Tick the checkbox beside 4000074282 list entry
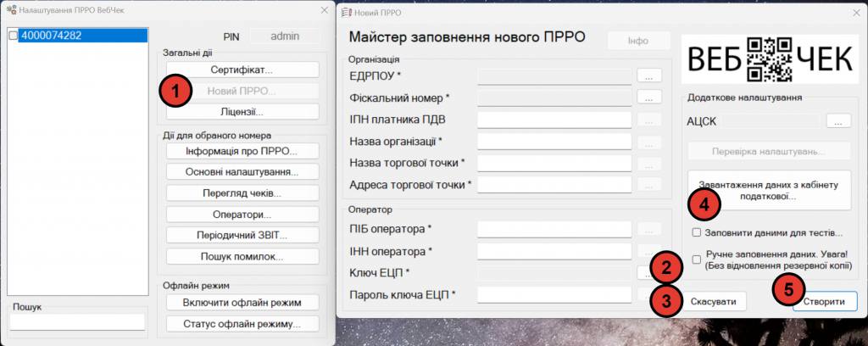 click(14, 36)
